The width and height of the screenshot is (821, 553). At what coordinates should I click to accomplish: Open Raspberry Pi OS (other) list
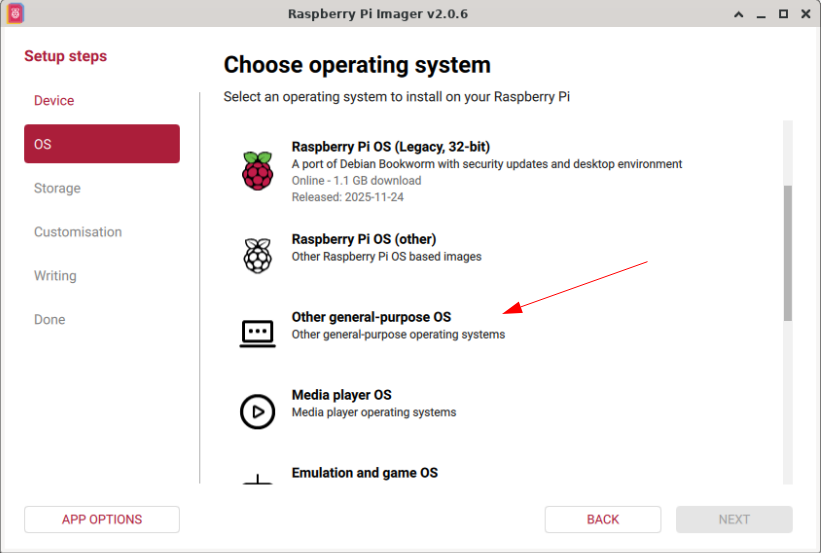click(x=503, y=255)
